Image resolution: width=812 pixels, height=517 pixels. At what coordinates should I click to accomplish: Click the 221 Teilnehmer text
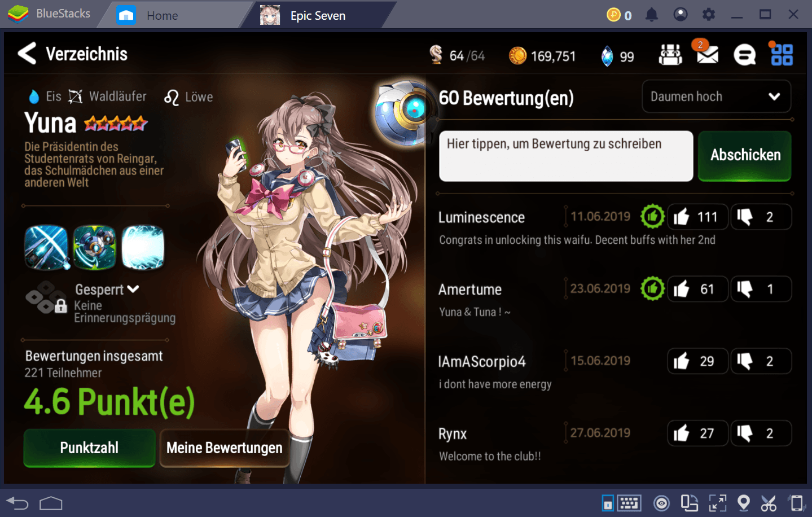[63, 373]
